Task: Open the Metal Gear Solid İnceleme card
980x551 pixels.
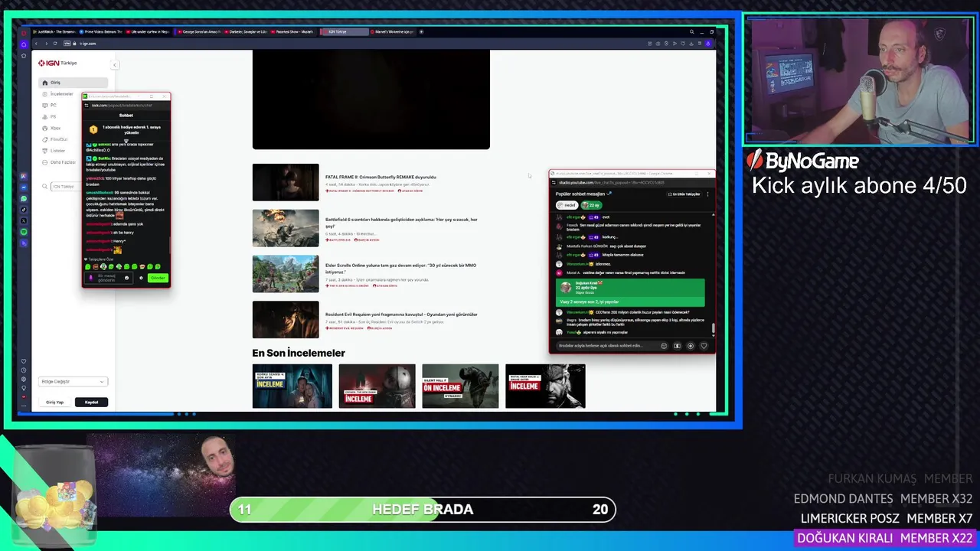Action: 545,386
